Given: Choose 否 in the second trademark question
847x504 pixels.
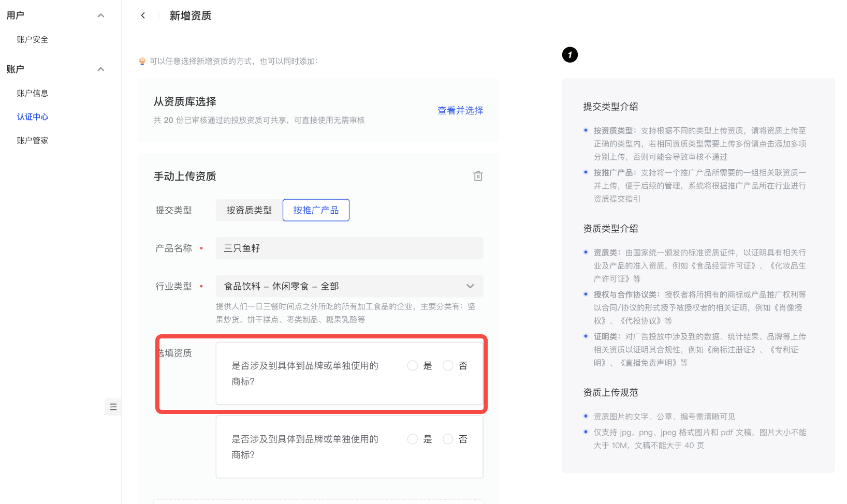Looking at the screenshot, I should tap(448, 439).
